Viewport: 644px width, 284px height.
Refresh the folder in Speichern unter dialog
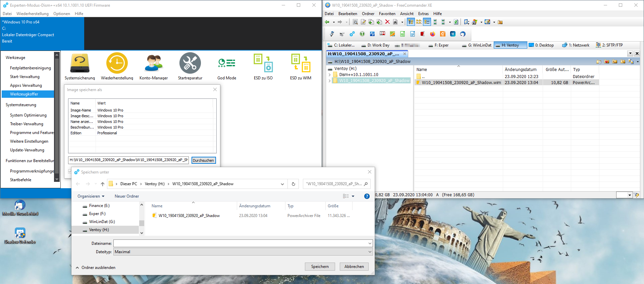[x=293, y=184]
